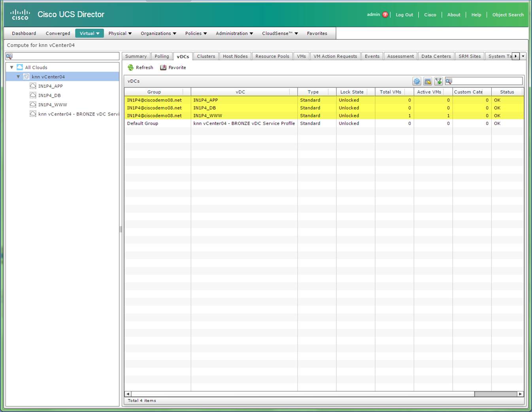Click the Refresh icon button
Screen dimensions: 532x412
click(x=131, y=68)
